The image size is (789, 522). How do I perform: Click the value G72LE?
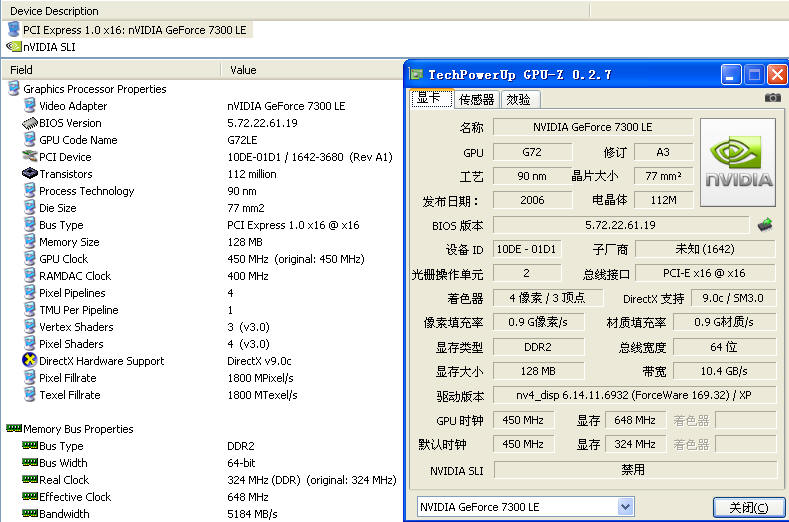click(242, 140)
